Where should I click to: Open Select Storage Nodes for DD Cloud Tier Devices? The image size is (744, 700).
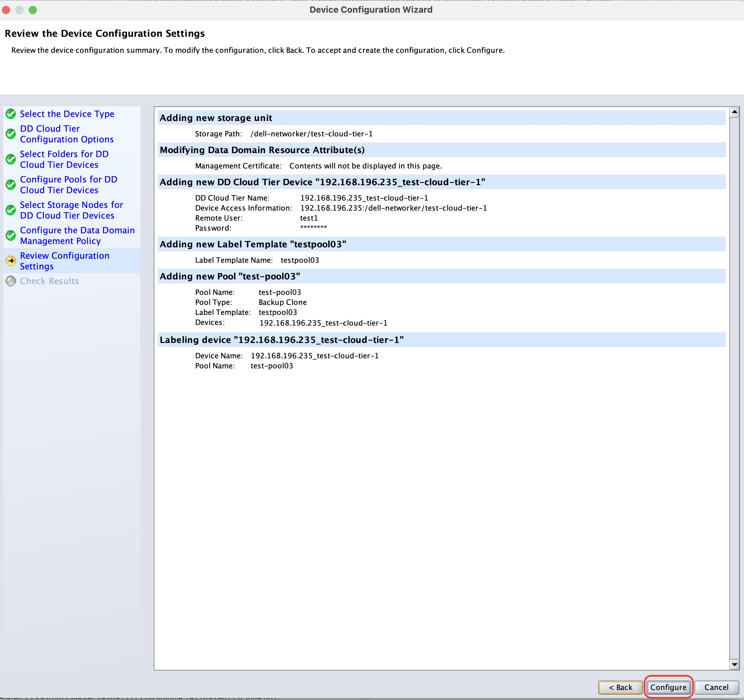(x=72, y=210)
